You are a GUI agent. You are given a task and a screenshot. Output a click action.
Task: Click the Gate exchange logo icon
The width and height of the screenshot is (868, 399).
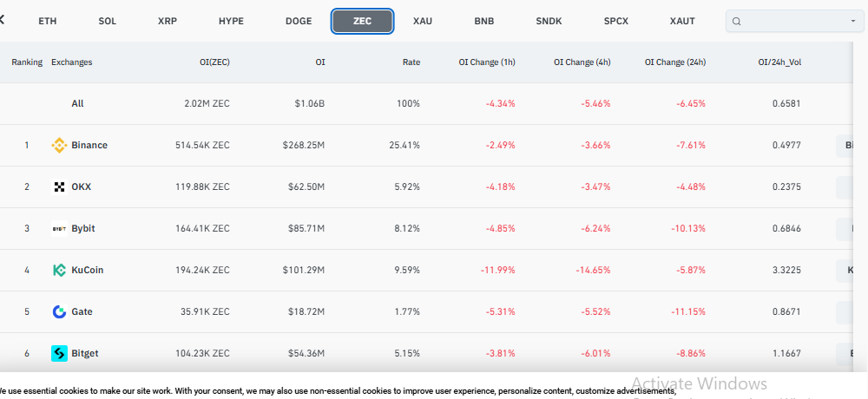pos(59,311)
